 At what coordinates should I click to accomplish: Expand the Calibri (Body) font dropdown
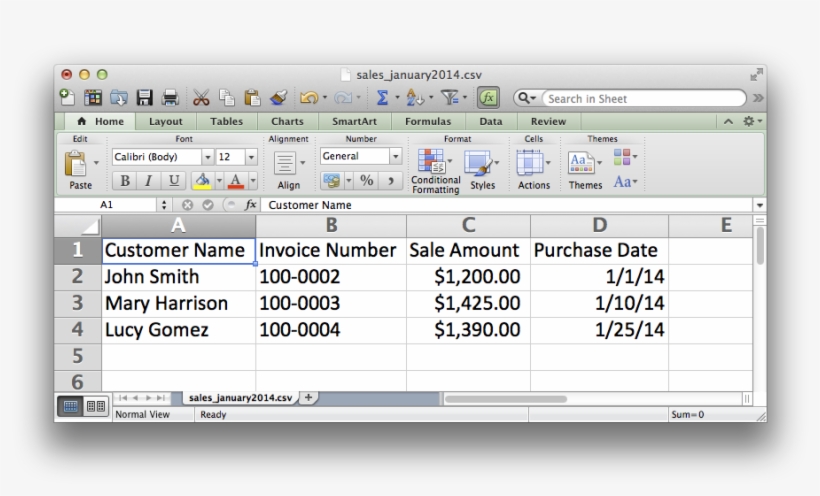pyautogui.click(x=208, y=157)
